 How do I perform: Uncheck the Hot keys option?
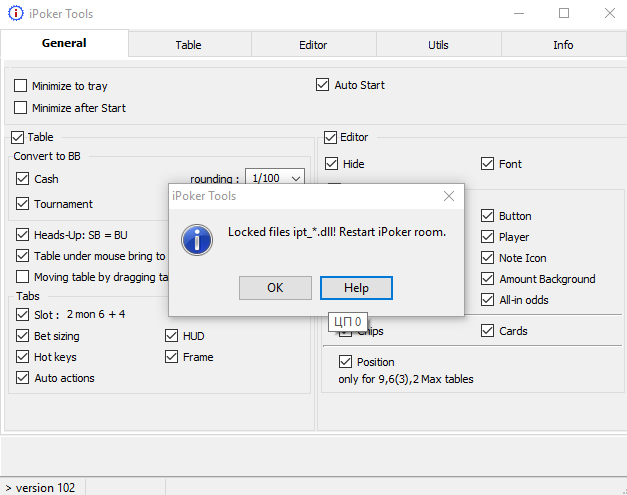click(24, 357)
